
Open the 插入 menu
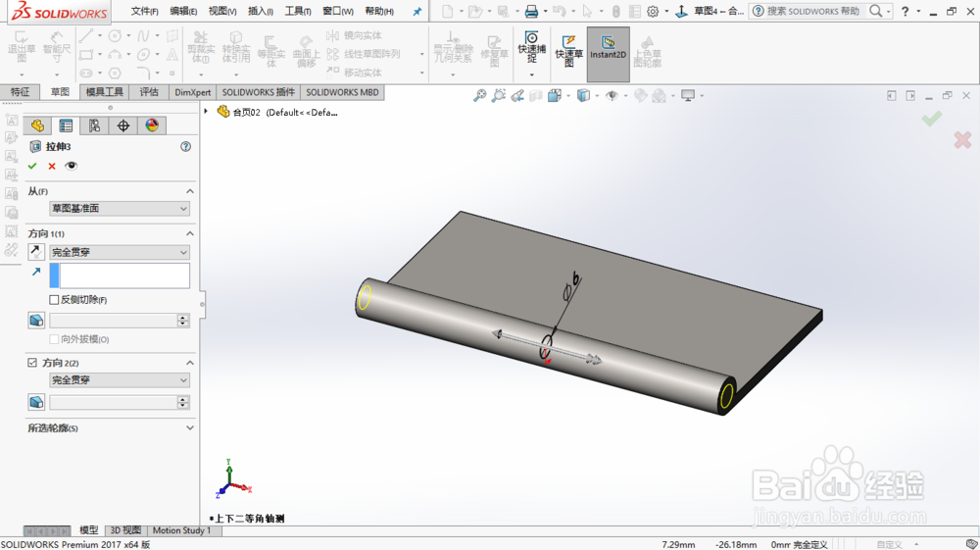click(x=260, y=11)
